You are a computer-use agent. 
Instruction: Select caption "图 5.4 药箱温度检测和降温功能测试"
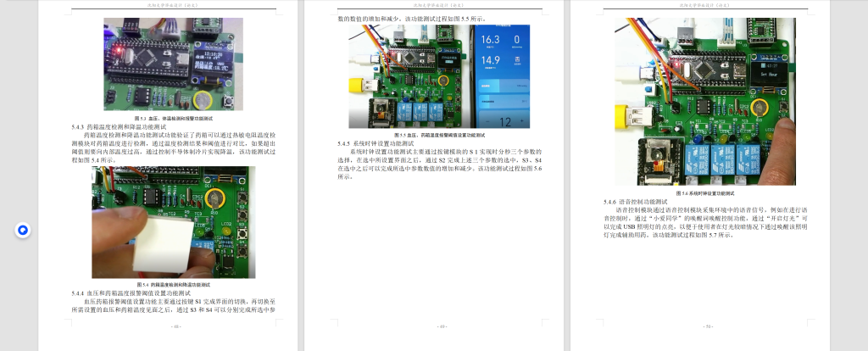173,285
